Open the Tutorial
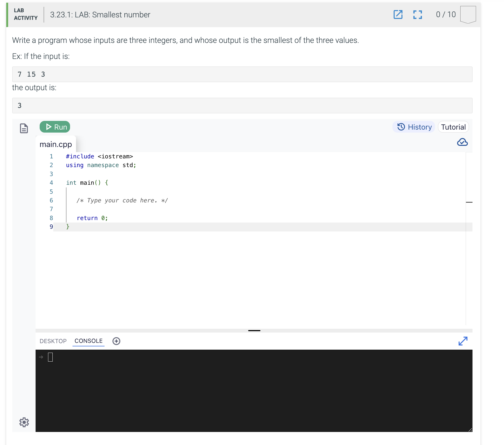The image size is (504, 445). pos(453,127)
